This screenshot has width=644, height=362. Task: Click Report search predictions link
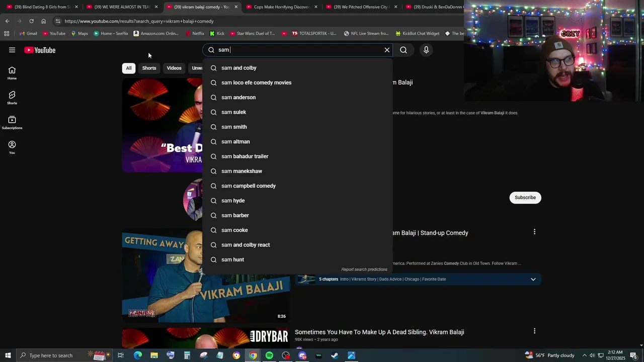364,269
